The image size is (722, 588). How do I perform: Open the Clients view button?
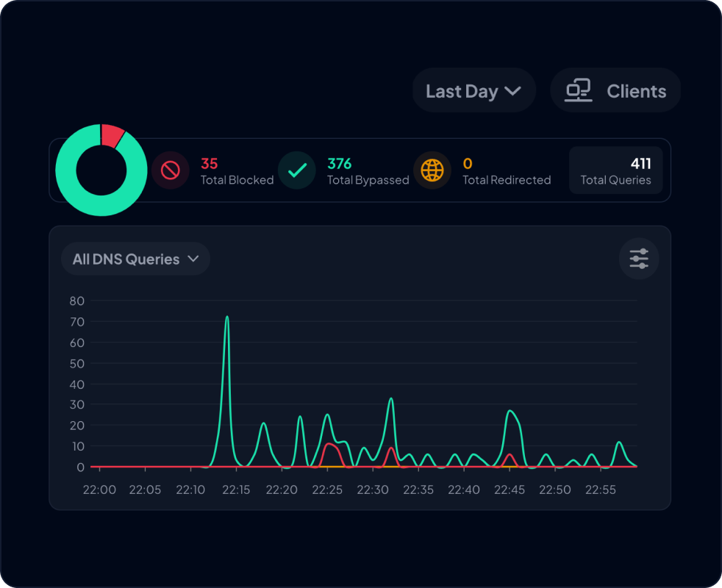coord(615,90)
